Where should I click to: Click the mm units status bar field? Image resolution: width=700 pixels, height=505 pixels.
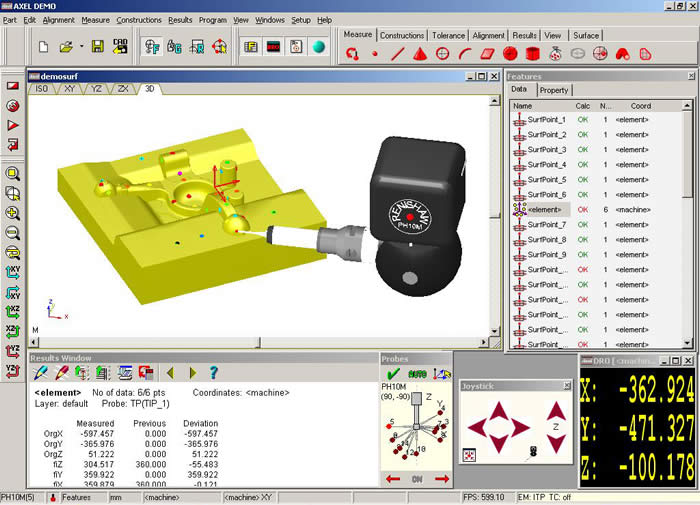[x=124, y=497]
